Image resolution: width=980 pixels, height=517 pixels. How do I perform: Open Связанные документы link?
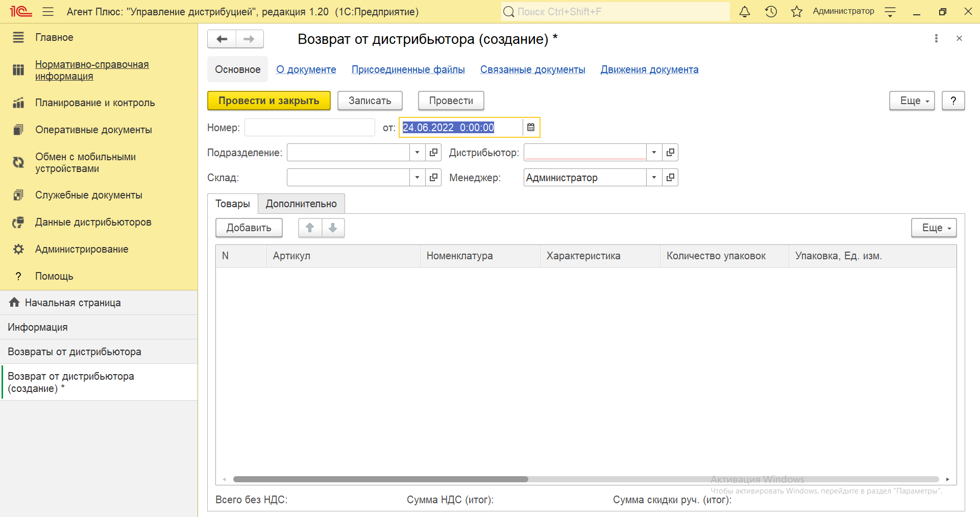click(x=533, y=69)
